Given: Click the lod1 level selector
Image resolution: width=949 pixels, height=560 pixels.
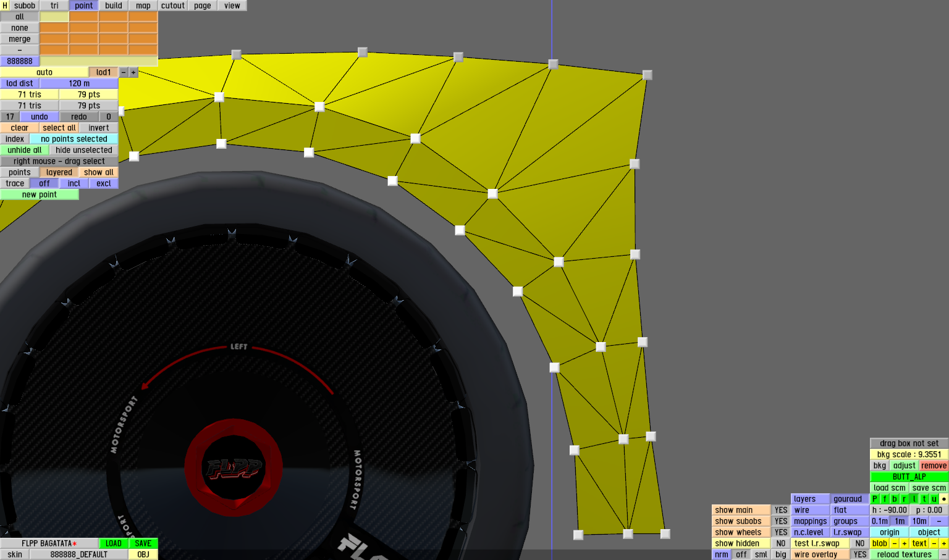Looking at the screenshot, I should coord(104,72).
